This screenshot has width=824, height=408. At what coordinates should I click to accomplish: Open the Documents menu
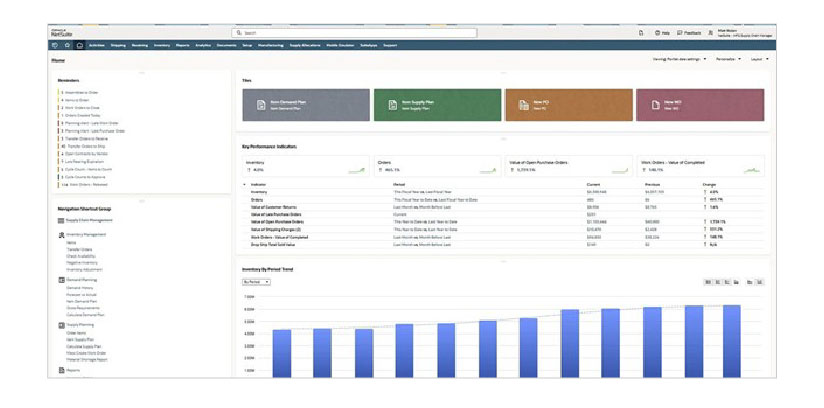226,45
